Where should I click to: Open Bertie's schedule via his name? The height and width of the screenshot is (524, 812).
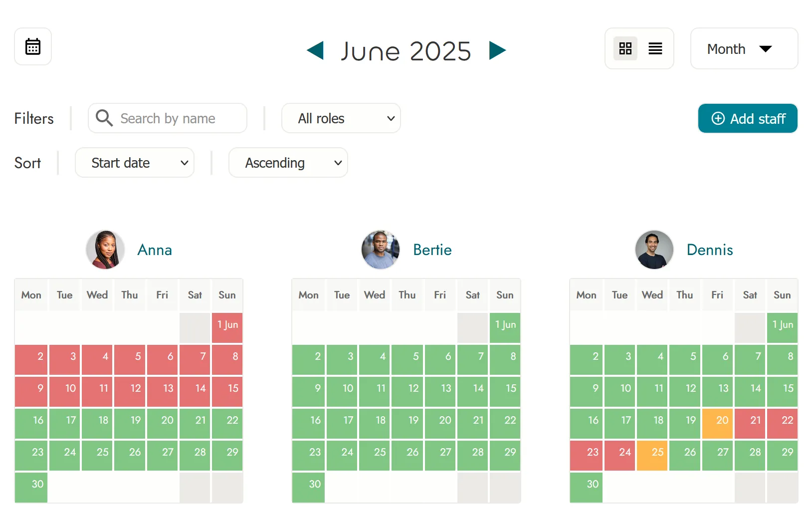[432, 250]
